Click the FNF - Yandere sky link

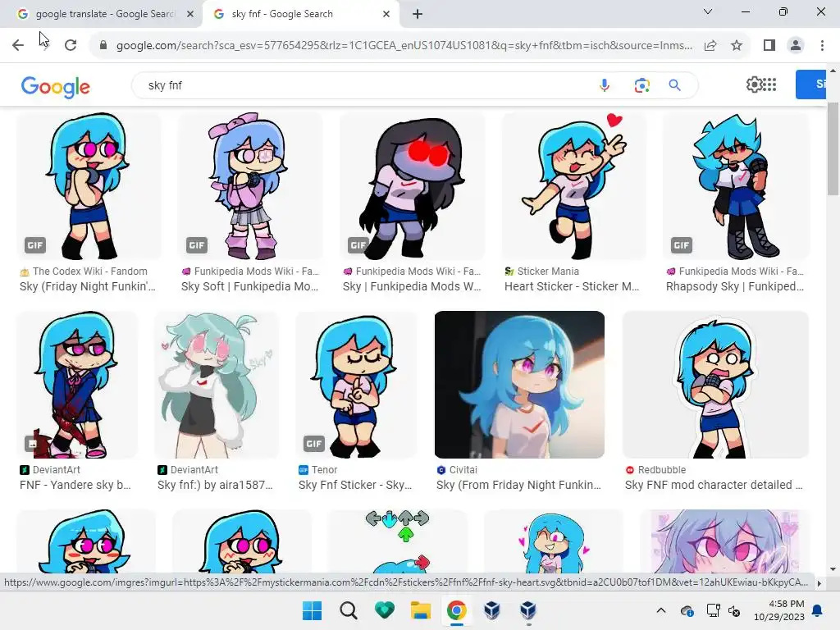pyautogui.click(x=75, y=485)
